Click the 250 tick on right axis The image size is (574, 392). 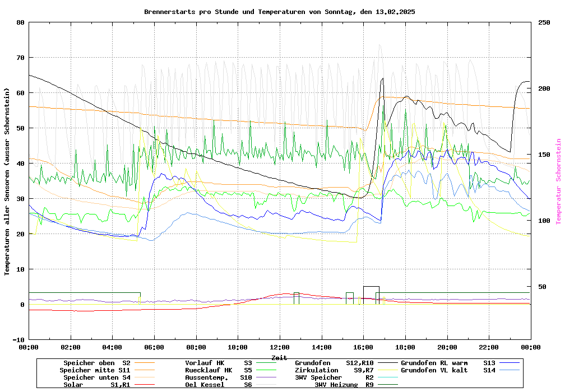tap(544, 22)
